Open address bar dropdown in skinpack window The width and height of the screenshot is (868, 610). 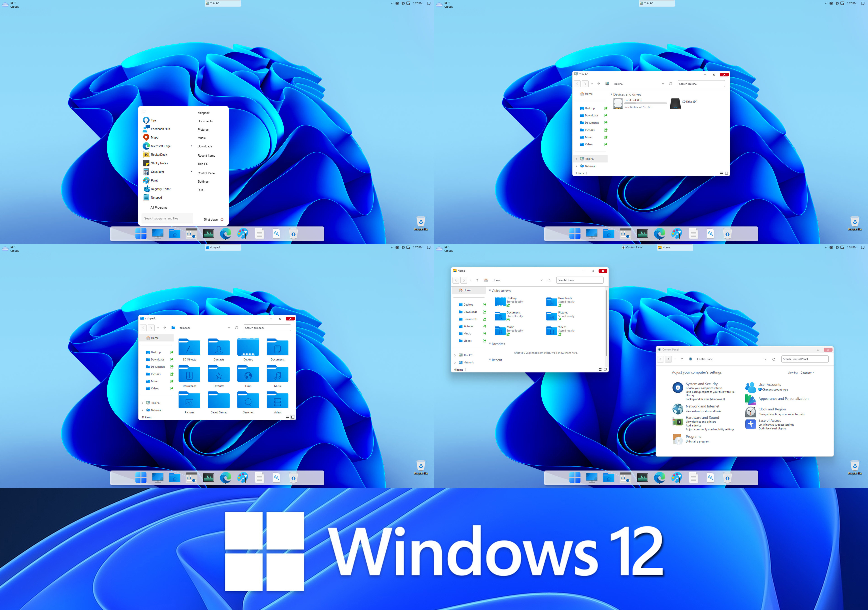[x=229, y=328]
